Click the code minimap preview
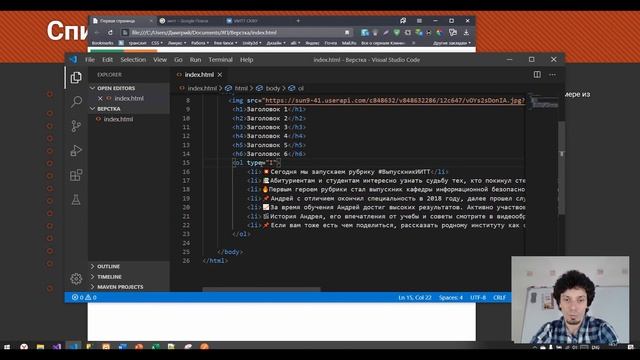640x360 pixels. point(544,102)
